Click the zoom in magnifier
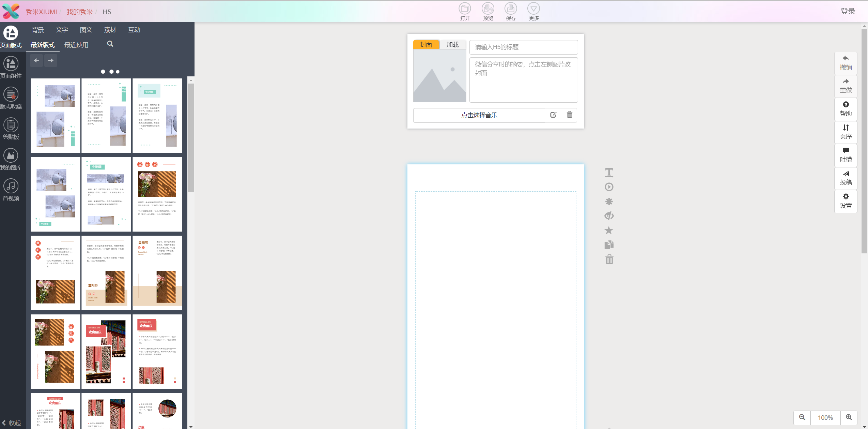 849,417
